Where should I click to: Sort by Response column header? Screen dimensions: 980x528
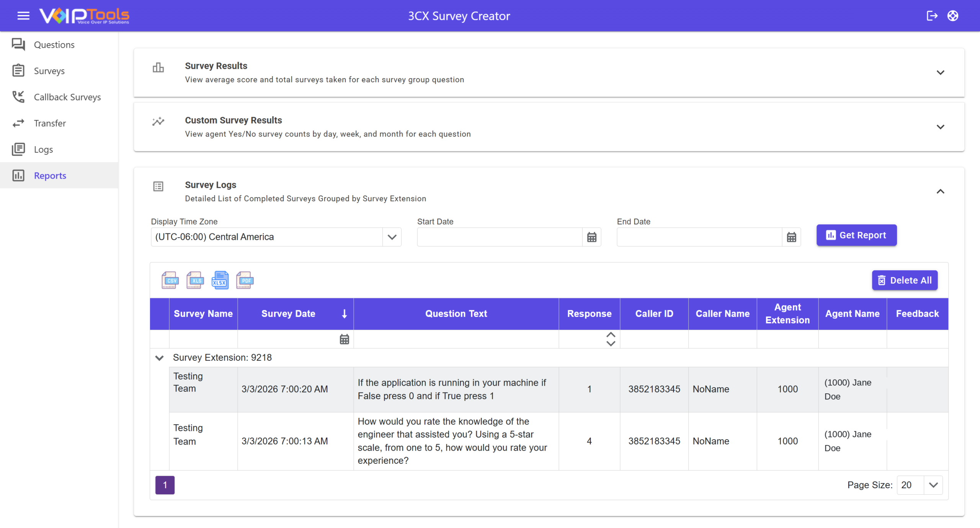tap(589, 314)
